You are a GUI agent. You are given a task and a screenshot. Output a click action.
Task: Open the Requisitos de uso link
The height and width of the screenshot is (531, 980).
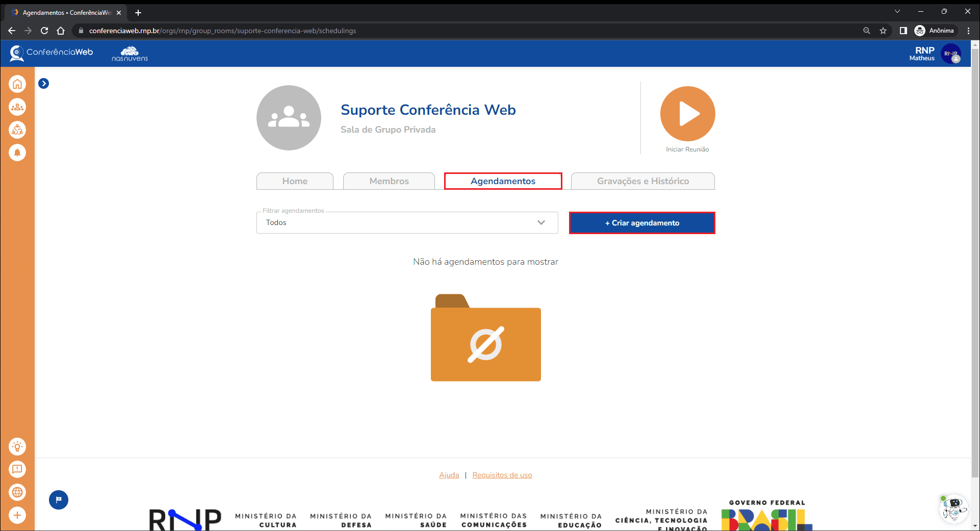point(502,475)
